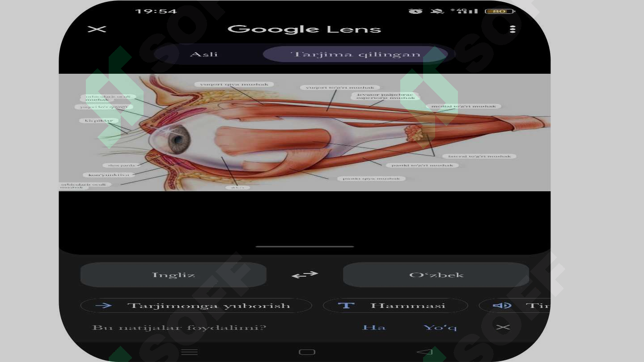Viewport: 644px width, 362px height.
Task: Answer Ha to the feedback question
Action: (374, 328)
